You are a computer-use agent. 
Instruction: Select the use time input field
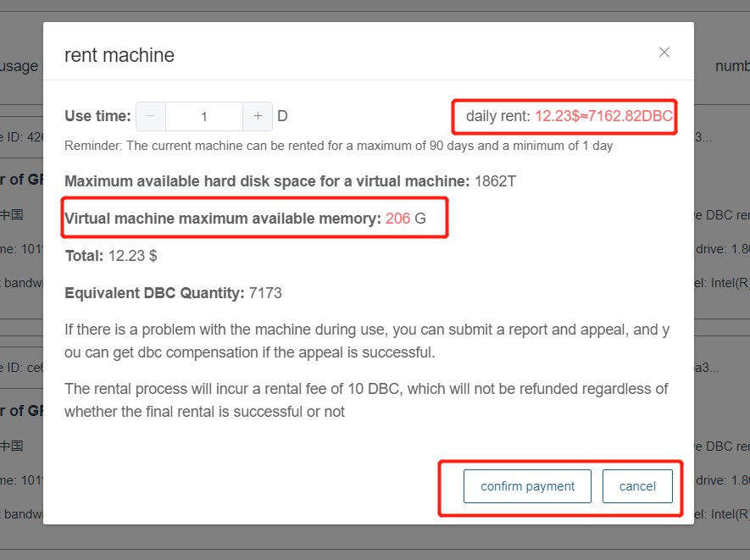[203, 116]
